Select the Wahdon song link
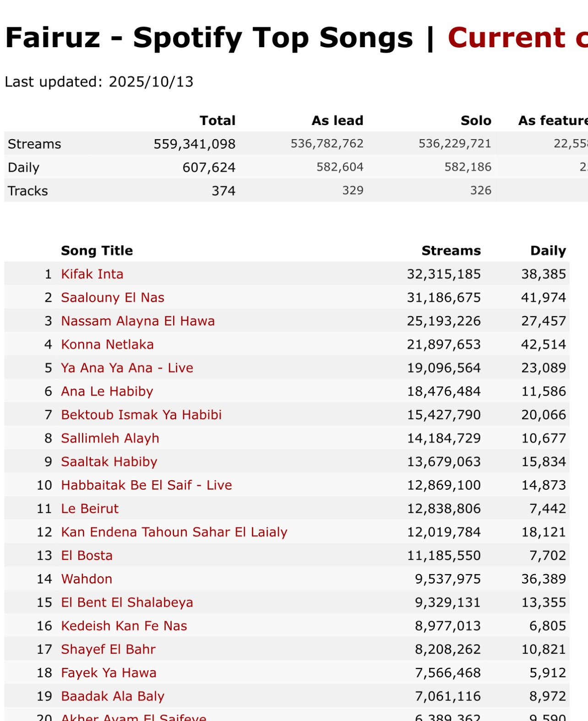Image resolution: width=588 pixels, height=721 pixels. (x=87, y=579)
